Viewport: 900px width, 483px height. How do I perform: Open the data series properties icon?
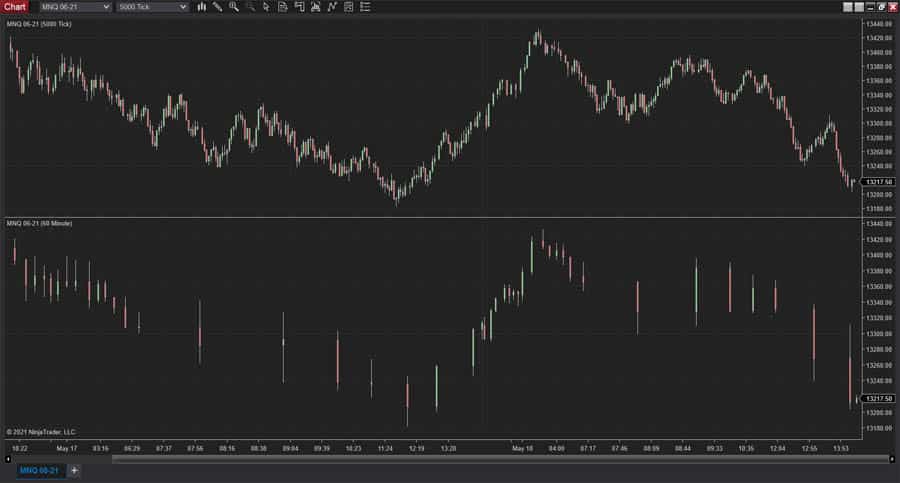[x=282, y=7]
